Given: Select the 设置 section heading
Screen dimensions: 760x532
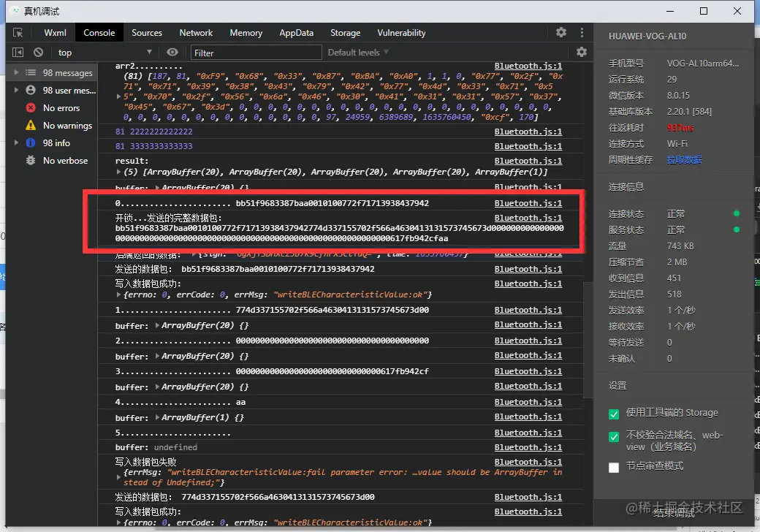Looking at the screenshot, I should point(617,386).
